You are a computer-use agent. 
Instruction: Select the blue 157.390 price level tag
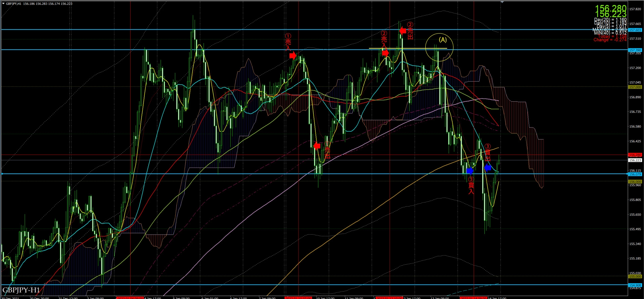coord(635,50)
